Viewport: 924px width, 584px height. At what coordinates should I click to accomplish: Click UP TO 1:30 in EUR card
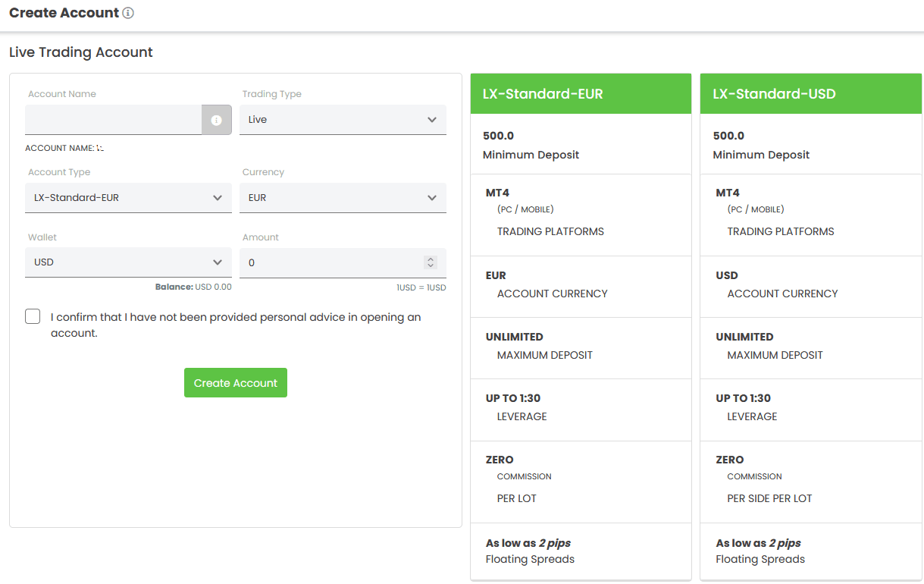click(513, 398)
